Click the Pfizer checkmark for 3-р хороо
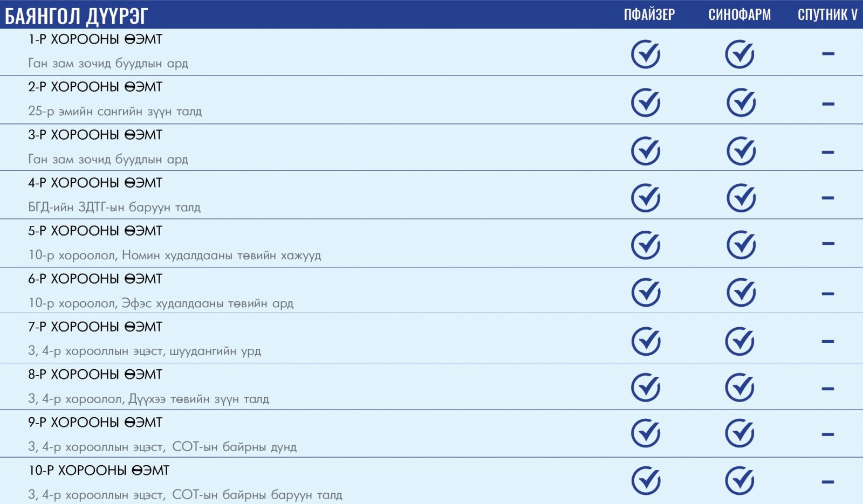This screenshot has height=504, width=863. pos(646,151)
